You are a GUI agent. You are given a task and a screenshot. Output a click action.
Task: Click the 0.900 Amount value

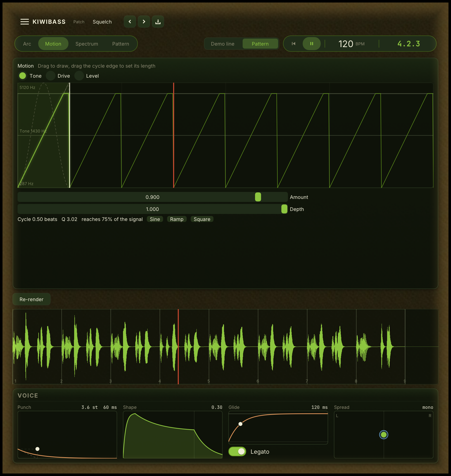(152, 197)
